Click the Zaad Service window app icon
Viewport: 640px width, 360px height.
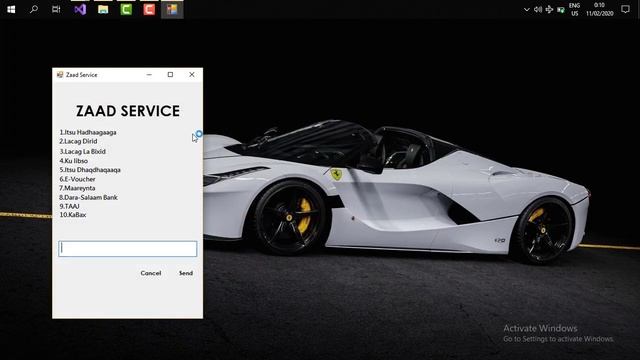(x=60, y=74)
